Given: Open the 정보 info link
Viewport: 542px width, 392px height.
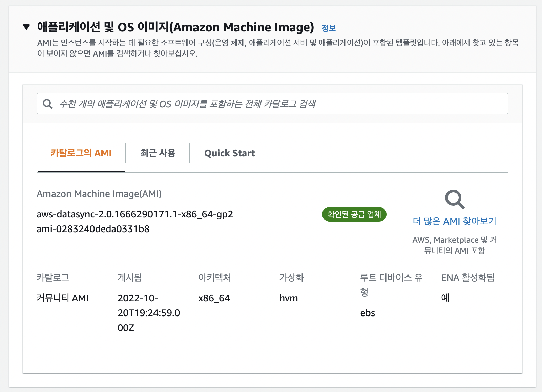Looking at the screenshot, I should click(328, 28).
